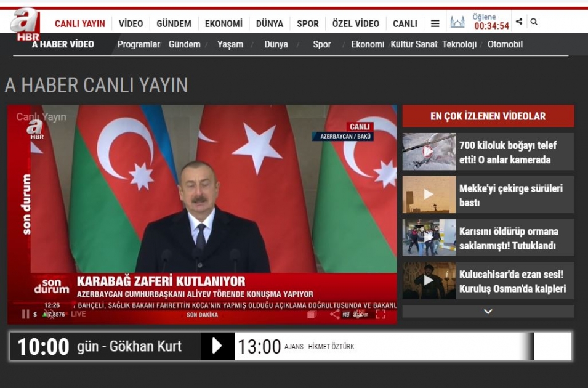
Task: Click the A HABER CANLI YAYIN title
Action: click(x=96, y=85)
